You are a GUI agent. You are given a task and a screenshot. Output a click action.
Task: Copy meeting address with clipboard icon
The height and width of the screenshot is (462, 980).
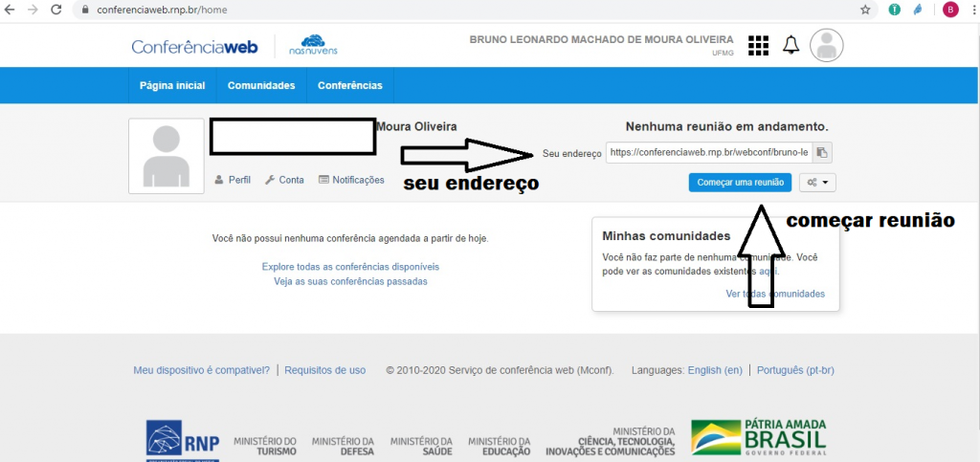tap(823, 153)
